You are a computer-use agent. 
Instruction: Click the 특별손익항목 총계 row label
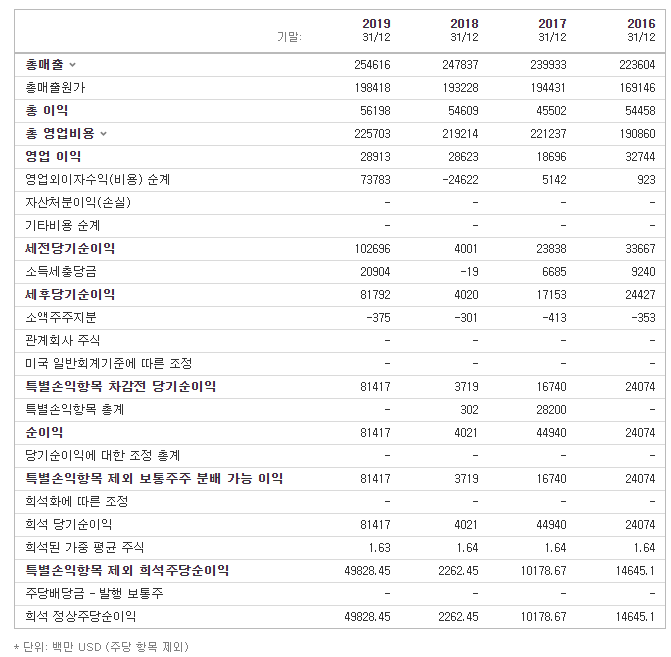coord(75,410)
